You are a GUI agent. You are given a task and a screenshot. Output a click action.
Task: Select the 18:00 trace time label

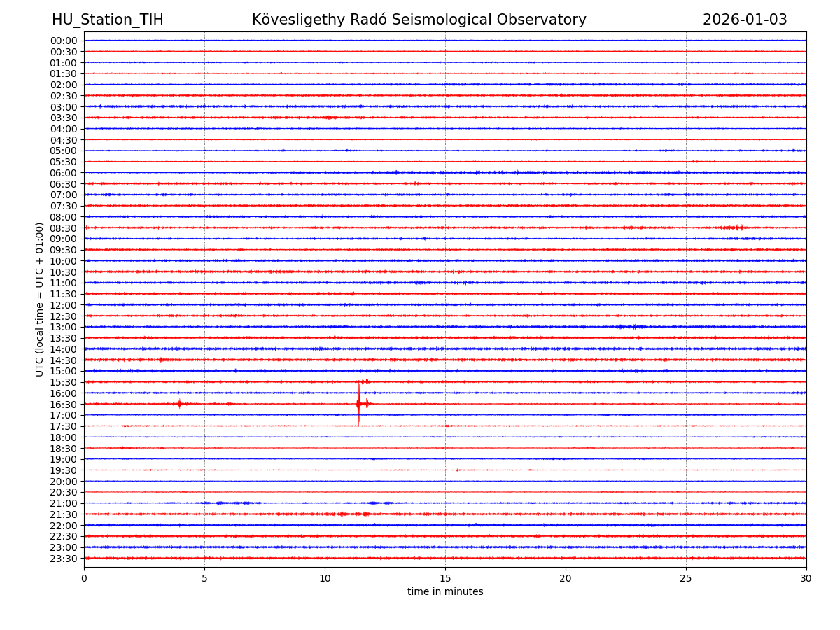[x=64, y=437]
